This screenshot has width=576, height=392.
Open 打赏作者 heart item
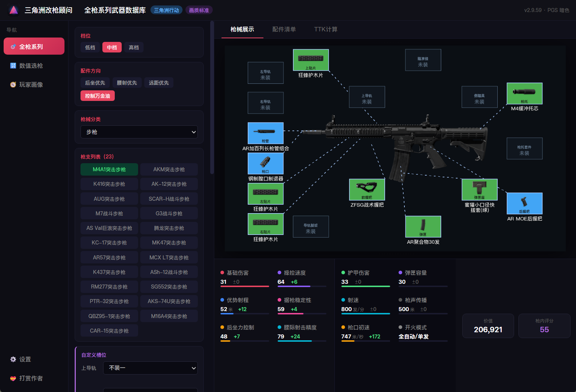click(34, 378)
